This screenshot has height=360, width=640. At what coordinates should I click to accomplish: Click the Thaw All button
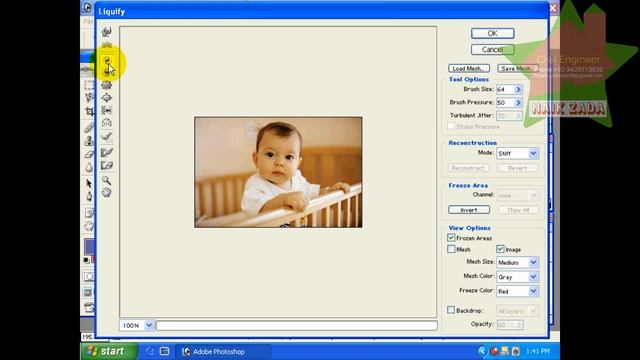click(x=518, y=210)
